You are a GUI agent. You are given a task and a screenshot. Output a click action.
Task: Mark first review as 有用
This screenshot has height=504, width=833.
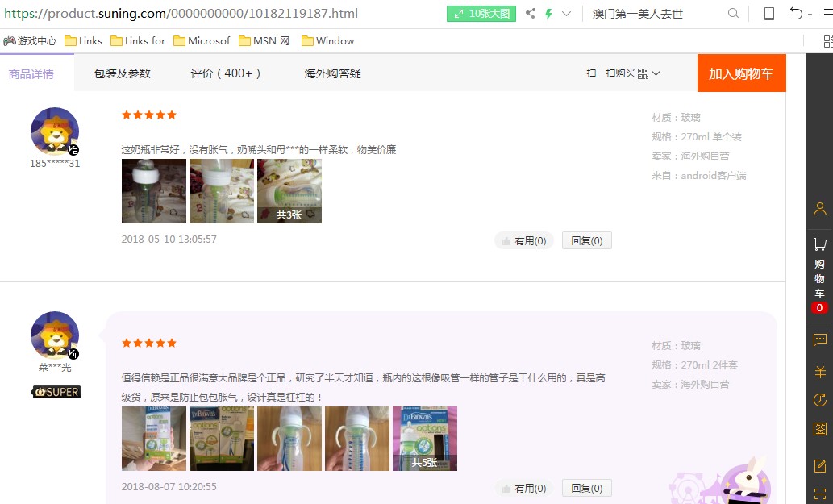524,240
